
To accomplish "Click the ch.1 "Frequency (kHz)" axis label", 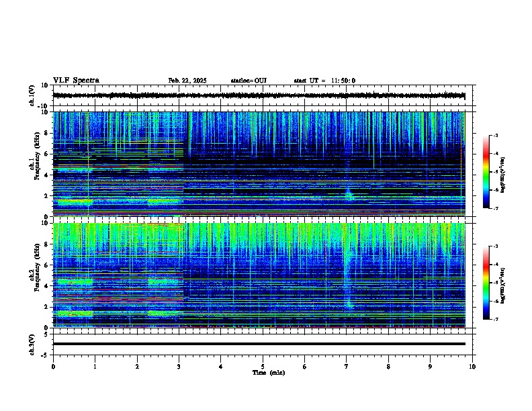I will point(37,156).
